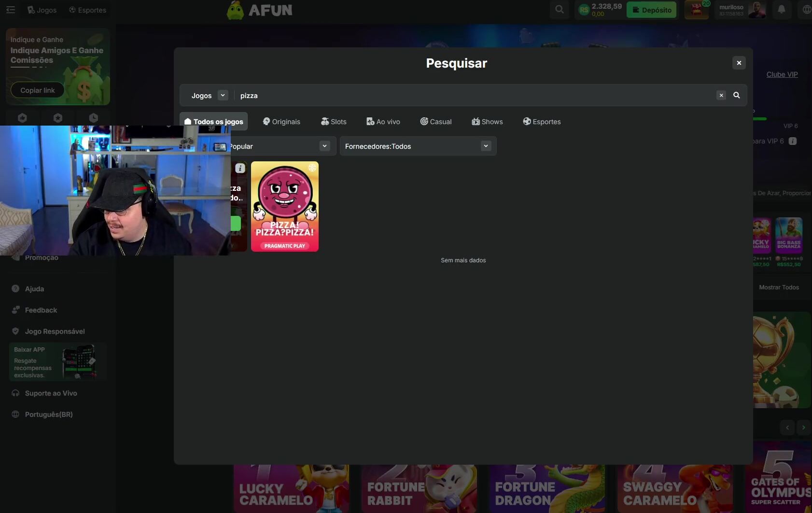
Task: Click the Baixar APP banner
Action: [x=58, y=362]
